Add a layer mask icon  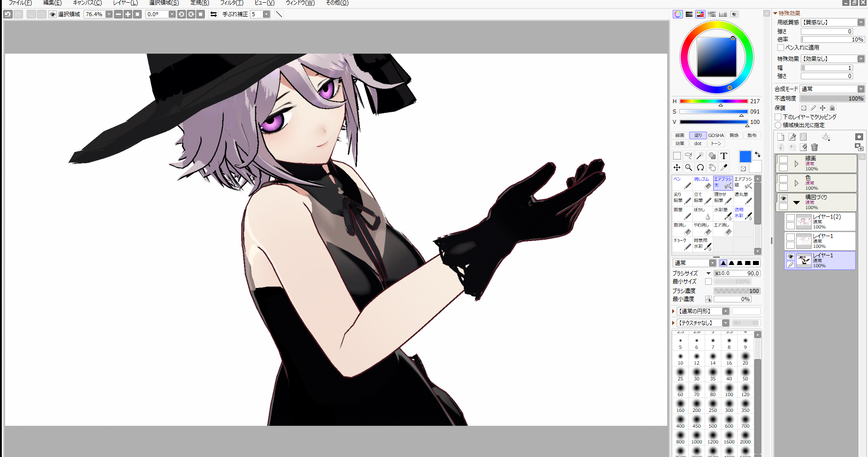(859, 137)
